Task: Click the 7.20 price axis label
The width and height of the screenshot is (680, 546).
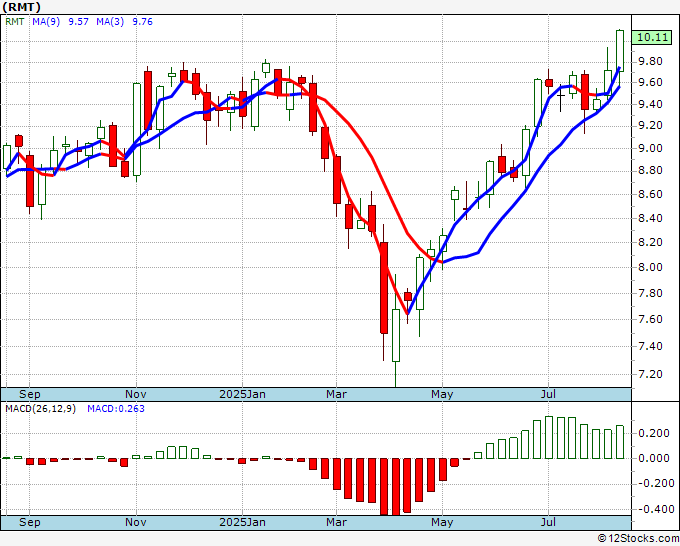Action: click(651, 374)
